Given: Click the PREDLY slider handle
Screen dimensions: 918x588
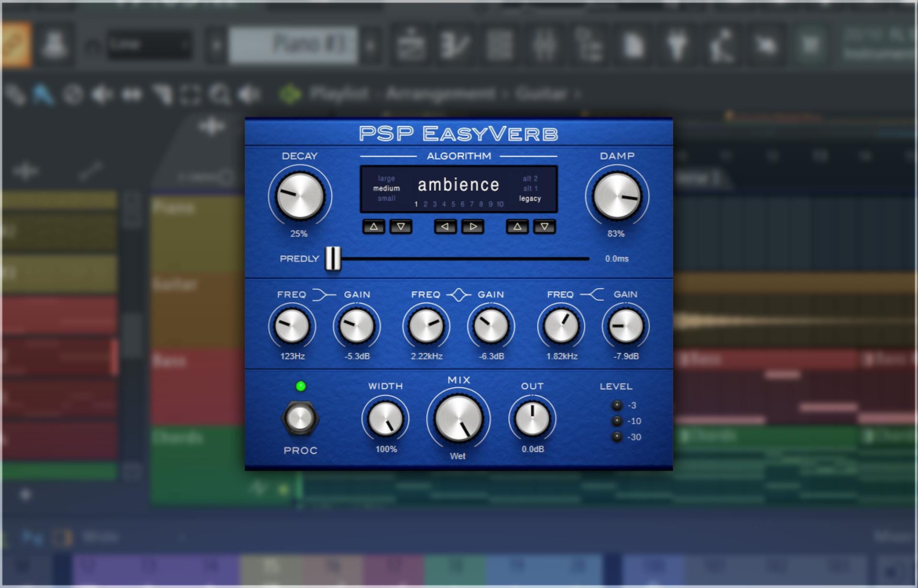Looking at the screenshot, I should click(333, 259).
